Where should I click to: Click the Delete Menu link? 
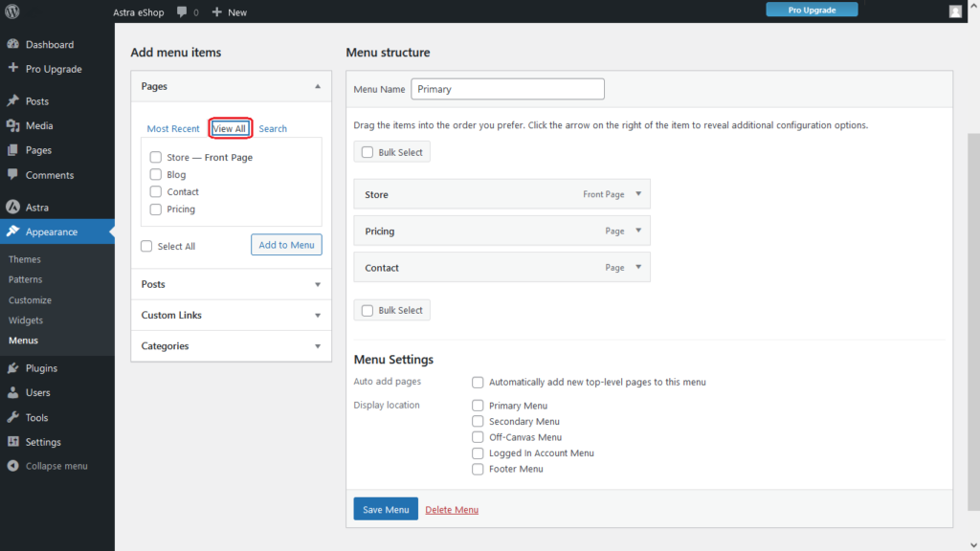coord(452,510)
